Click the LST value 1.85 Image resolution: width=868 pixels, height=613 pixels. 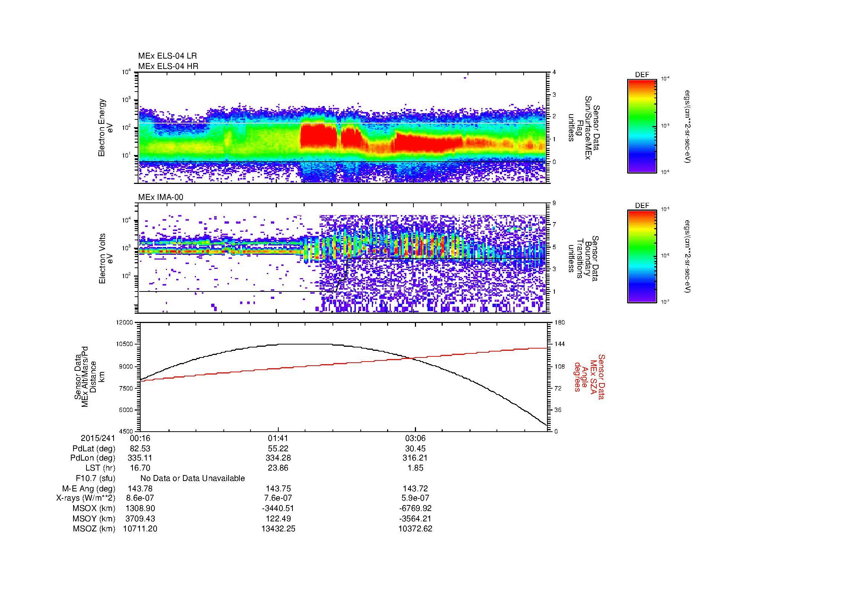pos(415,468)
